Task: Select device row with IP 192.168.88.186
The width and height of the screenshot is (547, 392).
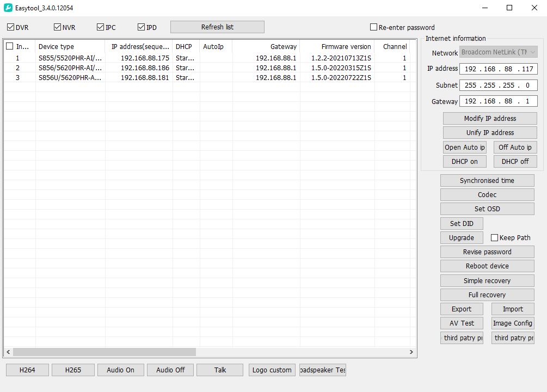Action: [x=145, y=68]
